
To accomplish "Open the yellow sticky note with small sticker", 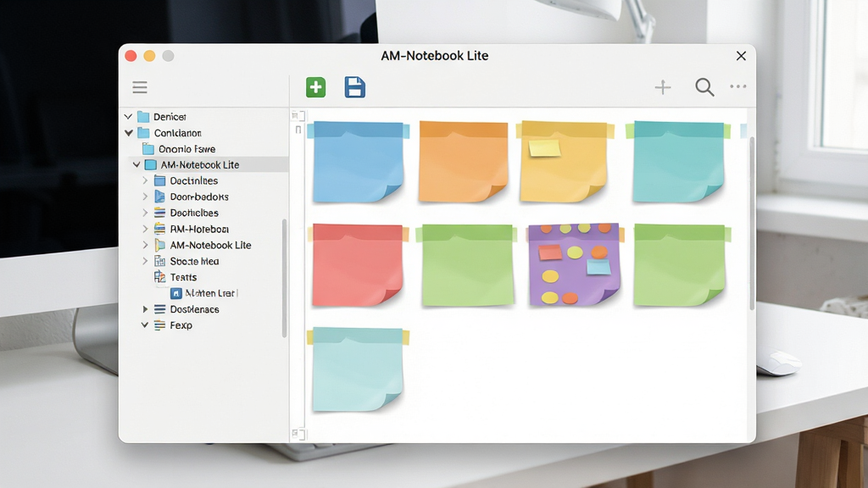I will tap(565, 162).
